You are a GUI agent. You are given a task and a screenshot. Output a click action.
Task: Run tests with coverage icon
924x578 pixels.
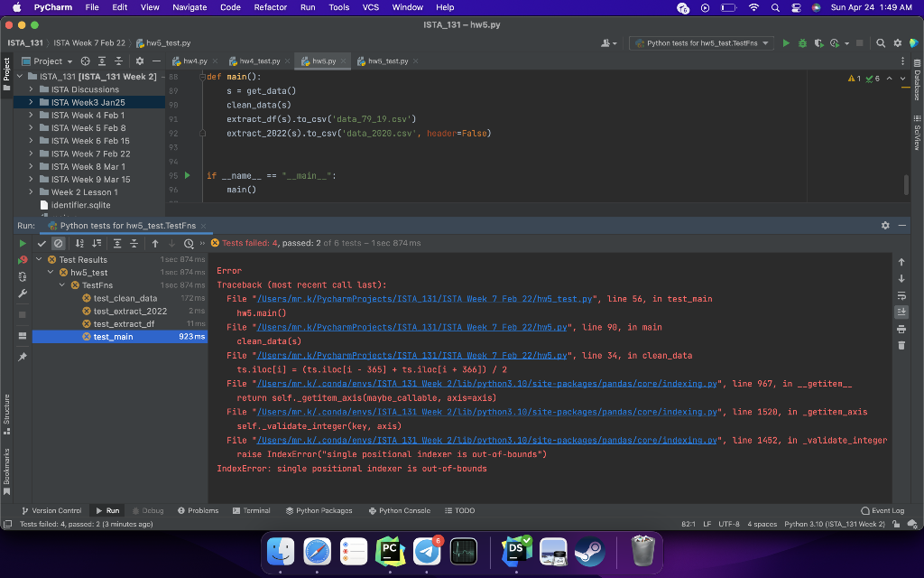click(818, 42)
